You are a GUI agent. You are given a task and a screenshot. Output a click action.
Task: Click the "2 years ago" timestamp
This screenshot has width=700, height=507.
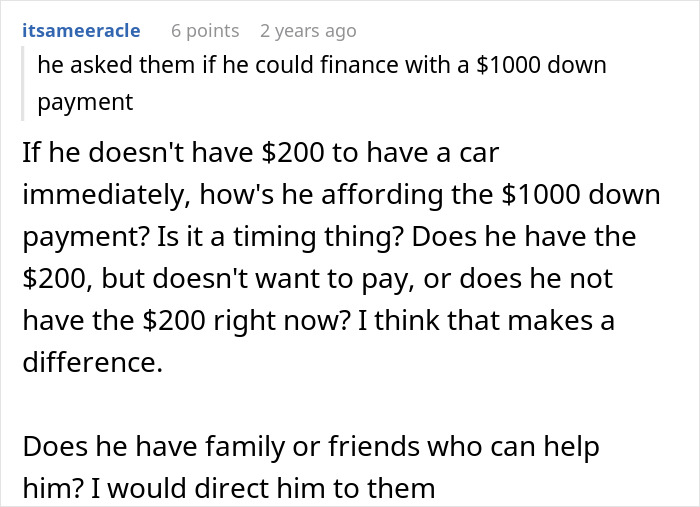[x=307, y=31]
